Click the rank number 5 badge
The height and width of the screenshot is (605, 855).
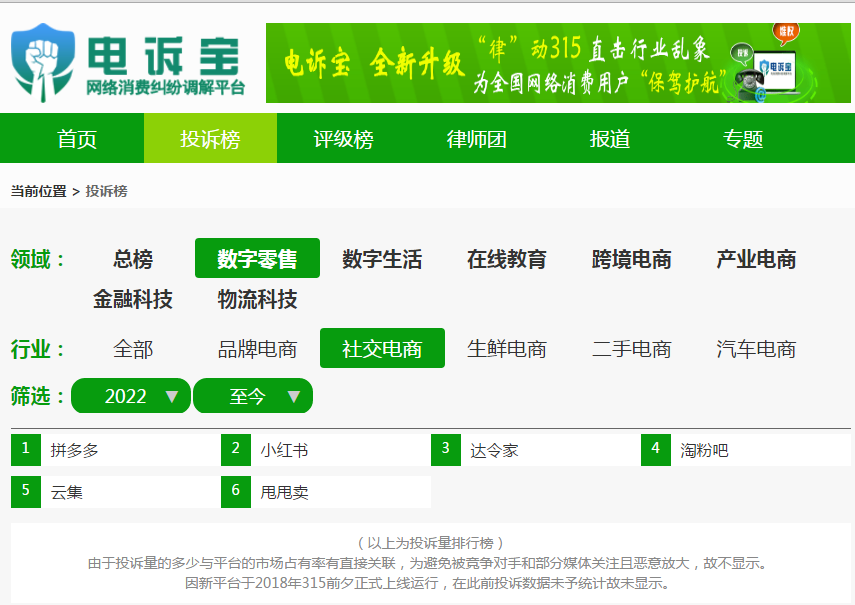pyautogui.click(x=26, y=492)
